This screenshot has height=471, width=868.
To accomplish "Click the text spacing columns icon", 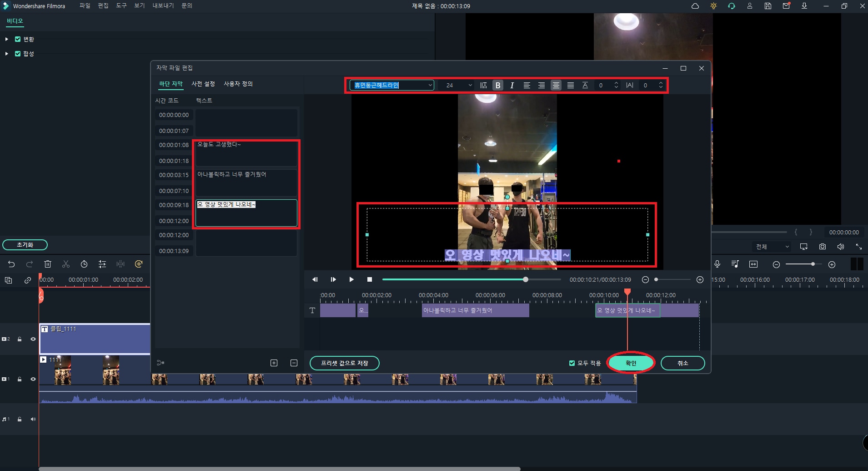I will tap(483, 85).
